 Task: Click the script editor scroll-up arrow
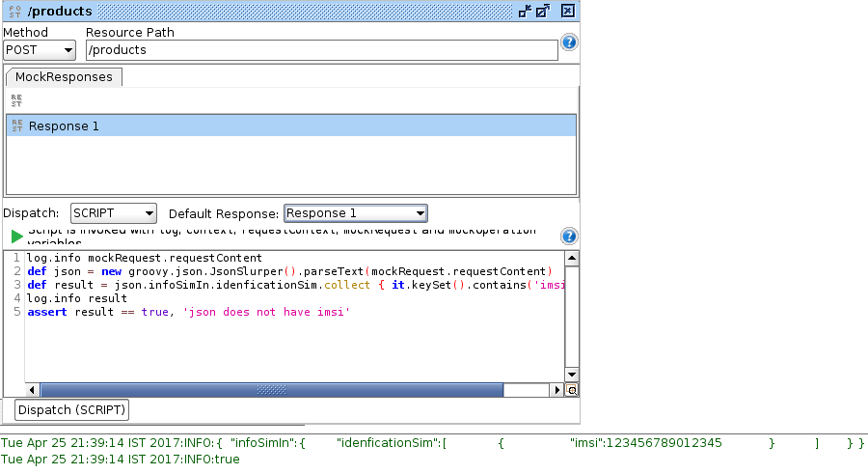[571, 259]
